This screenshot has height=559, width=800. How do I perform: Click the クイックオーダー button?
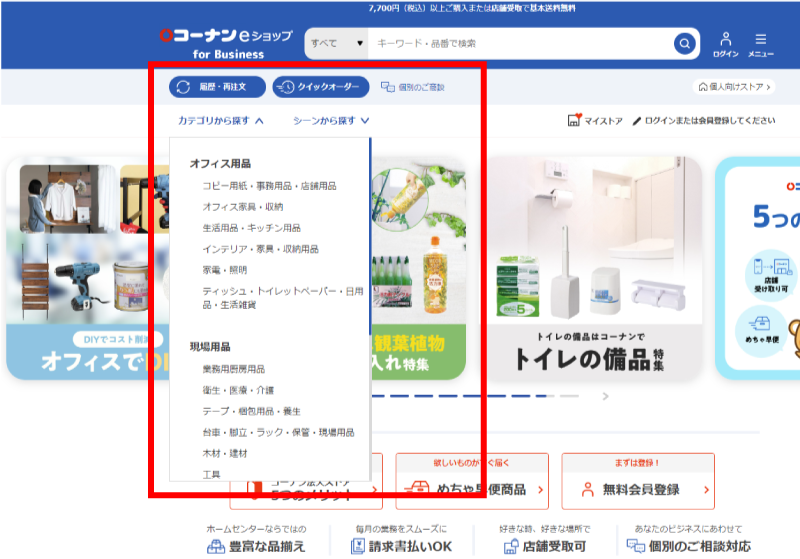pyautogui.click(x=320, y=87)
